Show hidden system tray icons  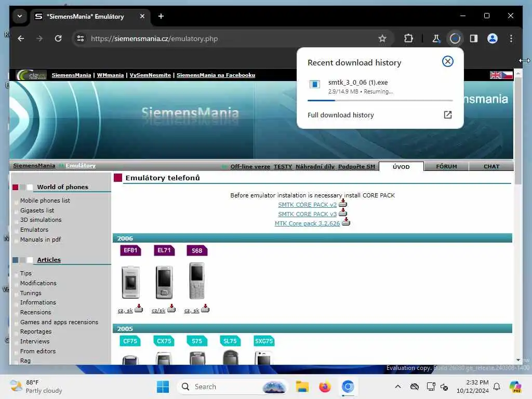coord(397,387)
